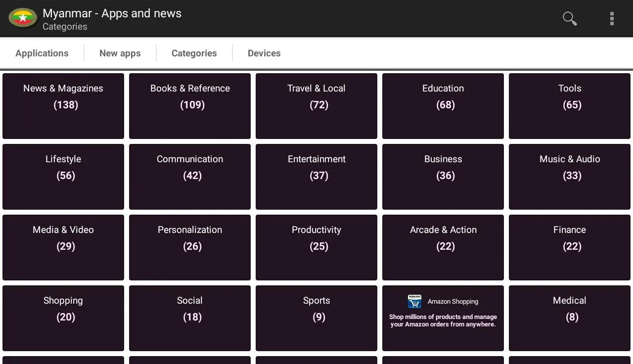Open the three-dot overflow menu
The width and height of the screenshot is (633, 364).
tap(612, 19)
